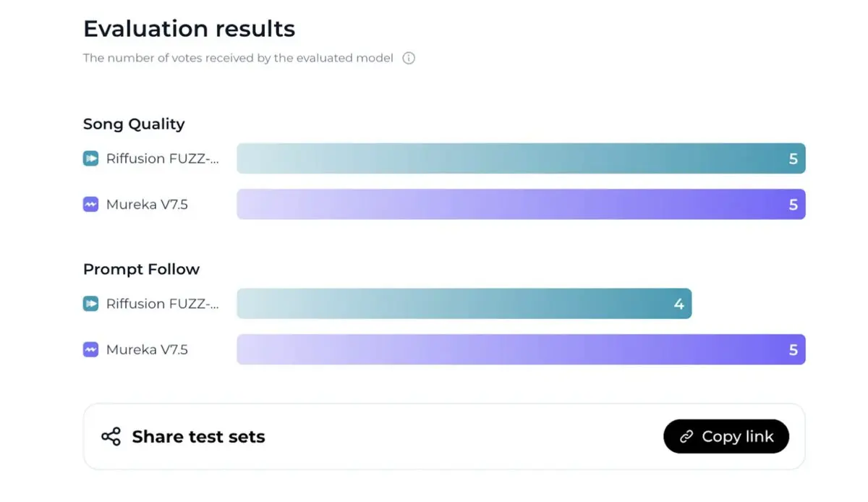Click Riffusion icon under Prompt Follow

[x=90, y=304]
